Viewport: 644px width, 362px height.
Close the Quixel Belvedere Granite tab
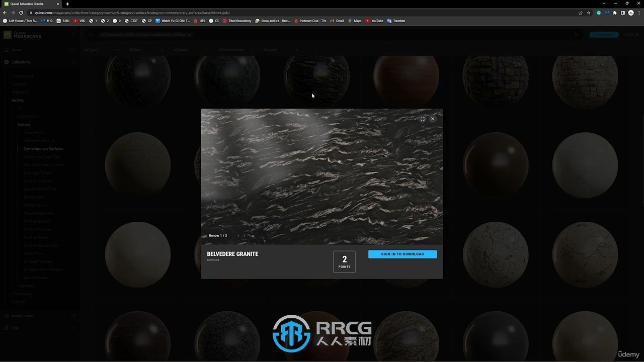[58, 4]
